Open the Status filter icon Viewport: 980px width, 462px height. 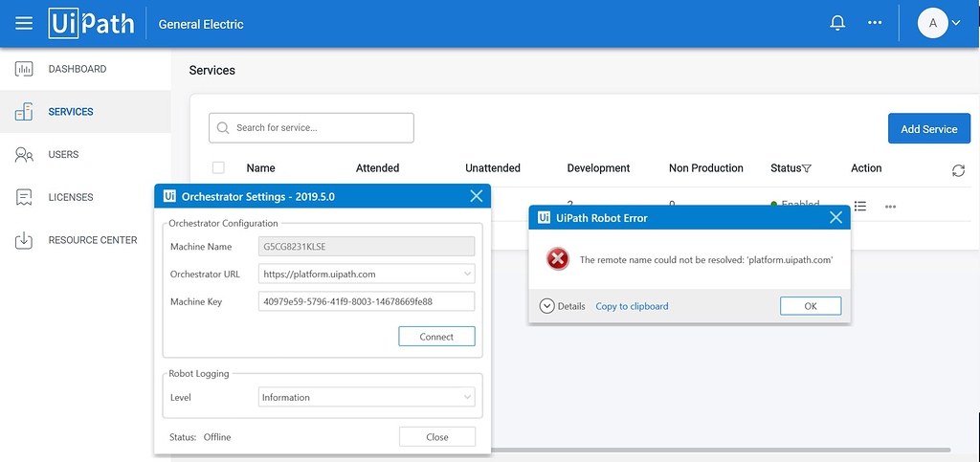point(807,168)
